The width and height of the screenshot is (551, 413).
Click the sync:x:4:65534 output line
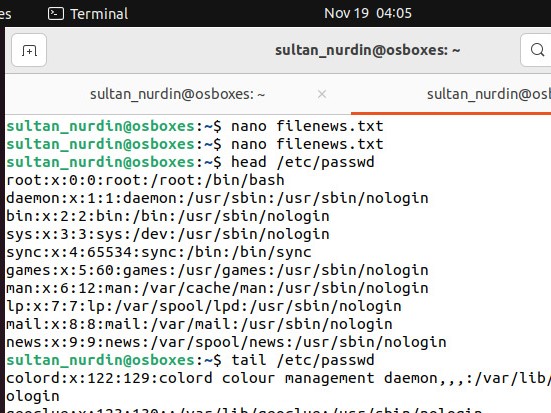pyautogui.click(x=159, y=252)
